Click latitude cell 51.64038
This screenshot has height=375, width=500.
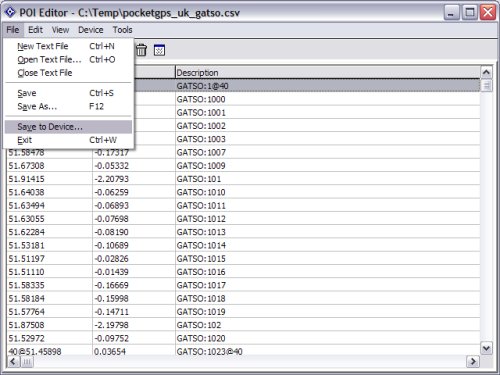pyautogui.click(x=49, y=192)
